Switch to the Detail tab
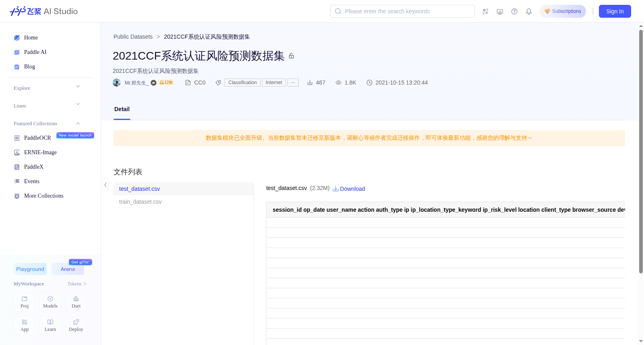This screenshot has height=345, width=644. 122,109
